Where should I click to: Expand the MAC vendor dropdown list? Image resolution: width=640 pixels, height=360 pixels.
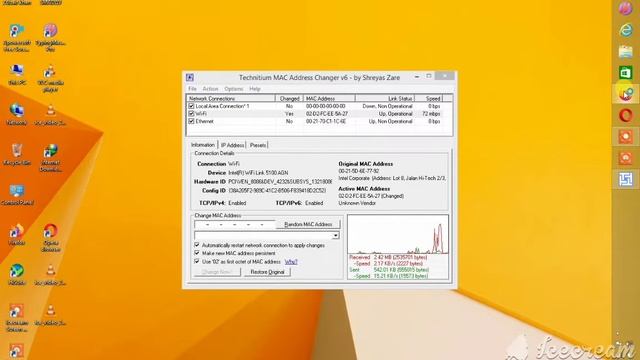[x=335, y=236]
